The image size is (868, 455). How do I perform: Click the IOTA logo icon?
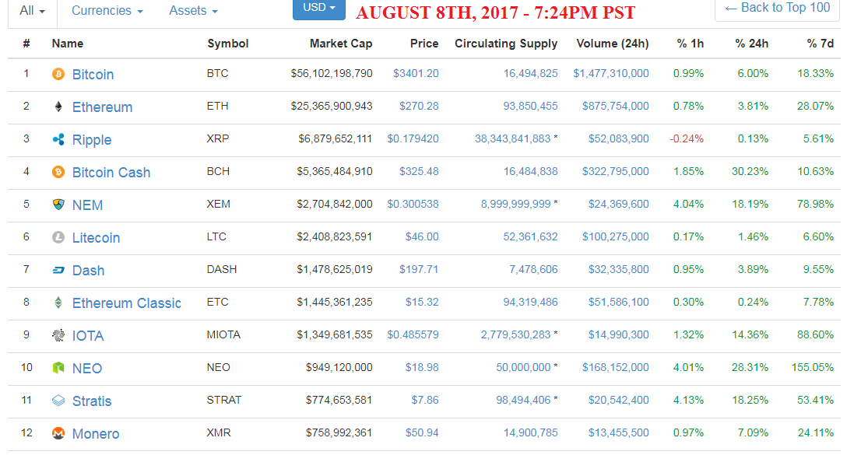point(58,335)
